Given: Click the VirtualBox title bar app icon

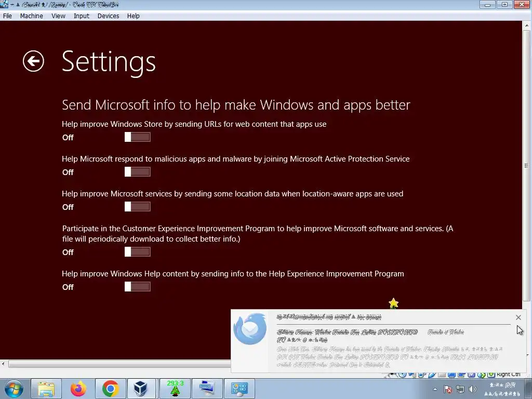Looking at the screenshot, I should [4, 4].
